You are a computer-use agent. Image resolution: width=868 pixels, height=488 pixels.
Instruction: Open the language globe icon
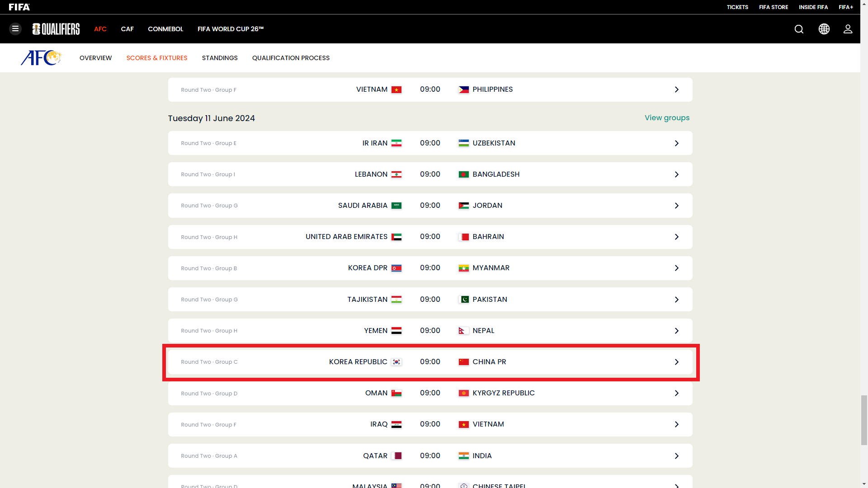[x=824, y=29]
